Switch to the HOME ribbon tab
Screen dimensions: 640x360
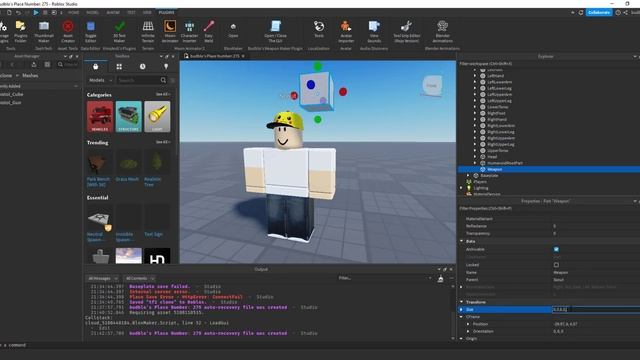coord(73,13)
